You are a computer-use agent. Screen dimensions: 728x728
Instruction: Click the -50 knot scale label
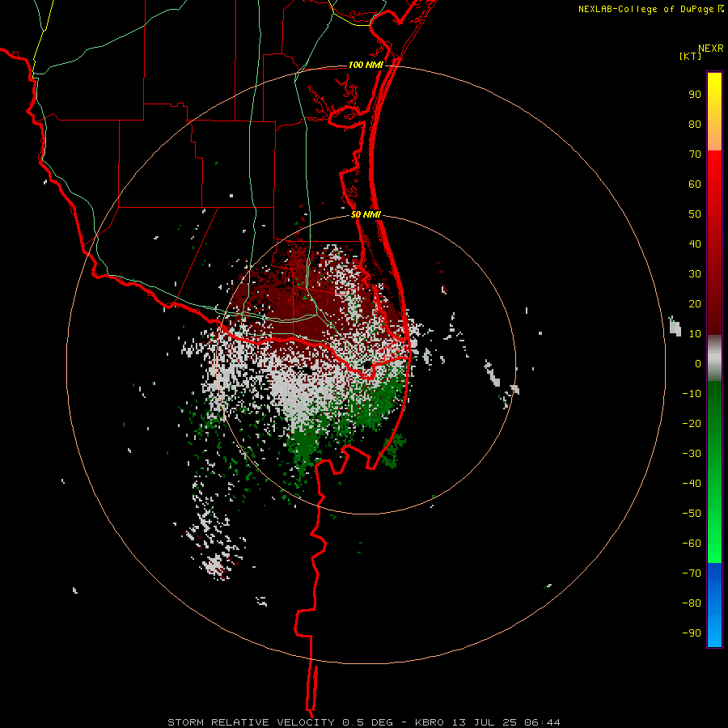pyautogui.click(x=692, y=513)
